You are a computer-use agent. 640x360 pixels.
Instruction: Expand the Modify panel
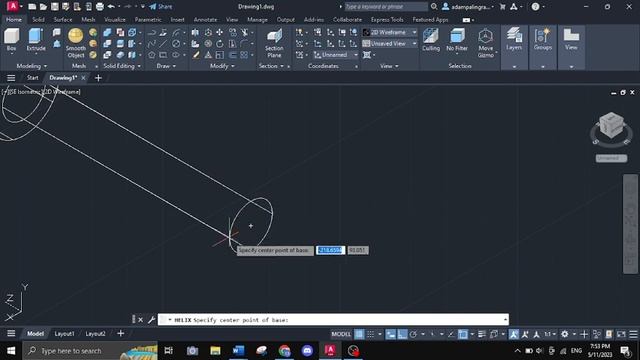[x=222, y=66]
